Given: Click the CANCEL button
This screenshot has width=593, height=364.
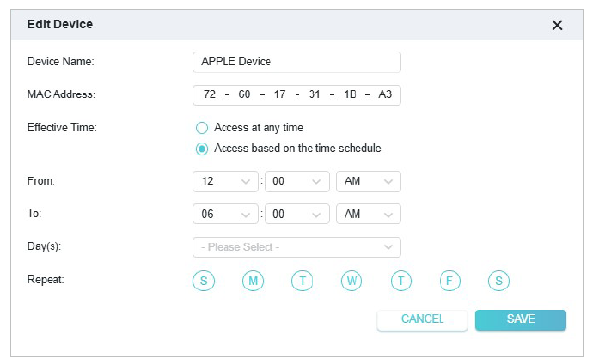Looking at the screenshot, I should coord(422,319).
